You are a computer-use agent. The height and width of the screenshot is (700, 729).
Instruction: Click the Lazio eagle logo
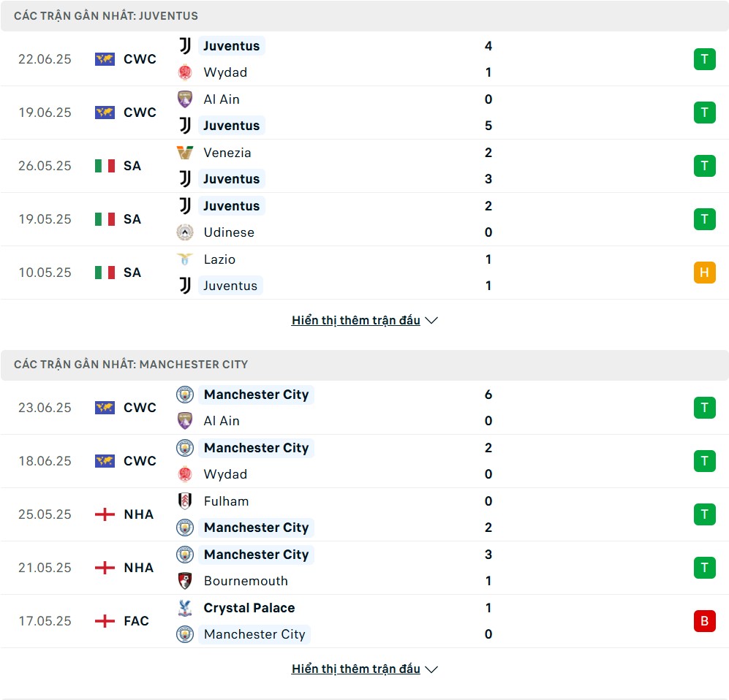tap(185, 259)
